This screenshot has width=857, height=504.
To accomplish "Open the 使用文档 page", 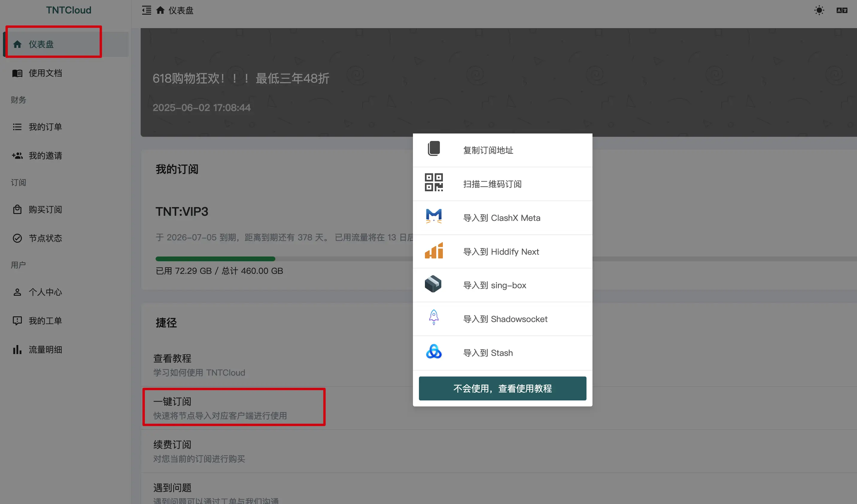I will click(45, 73).
